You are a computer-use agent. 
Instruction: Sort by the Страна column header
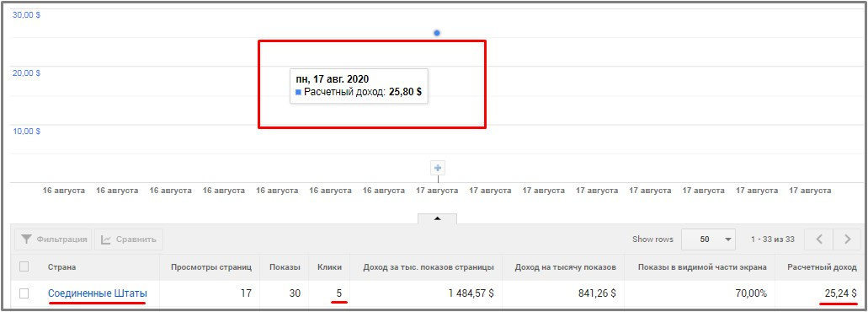[x=61, y=267]
